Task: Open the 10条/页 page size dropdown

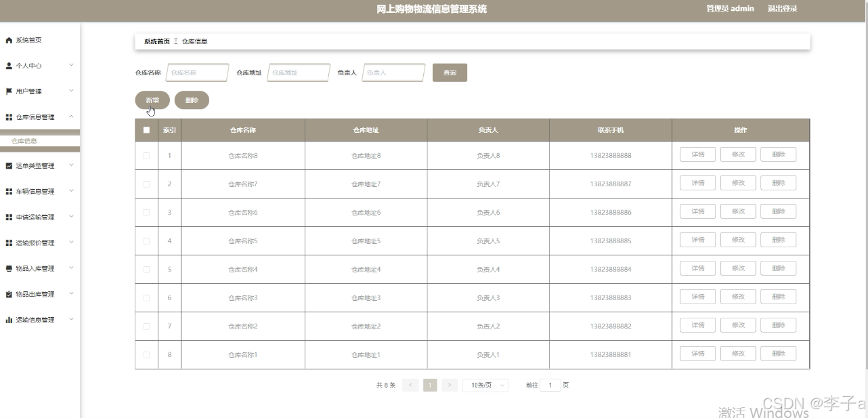Action: 485,385
